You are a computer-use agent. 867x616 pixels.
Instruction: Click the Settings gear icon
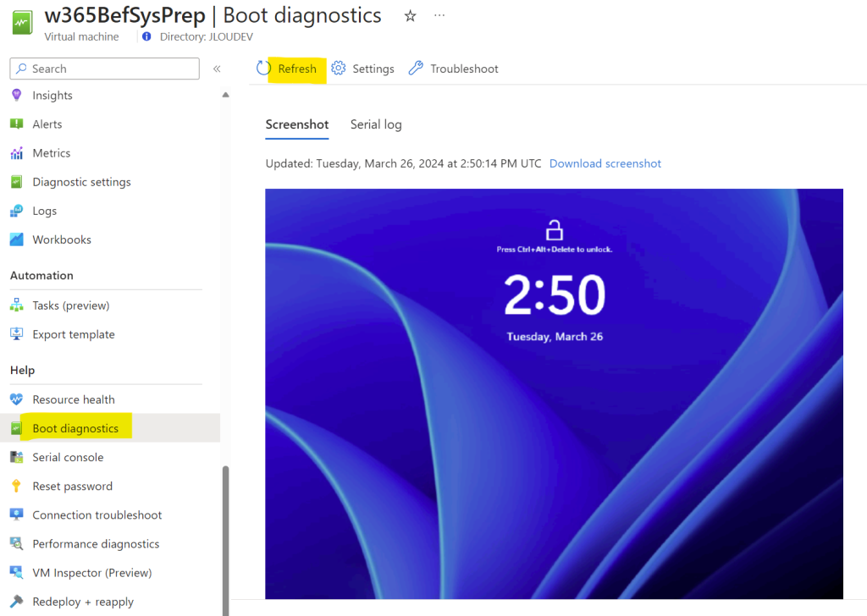[339, 68]
